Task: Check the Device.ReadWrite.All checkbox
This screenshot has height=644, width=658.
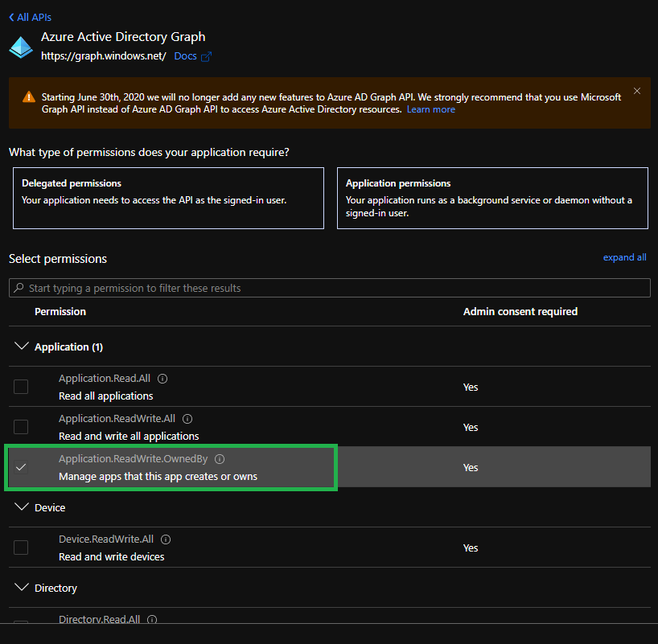Action: 21,547
